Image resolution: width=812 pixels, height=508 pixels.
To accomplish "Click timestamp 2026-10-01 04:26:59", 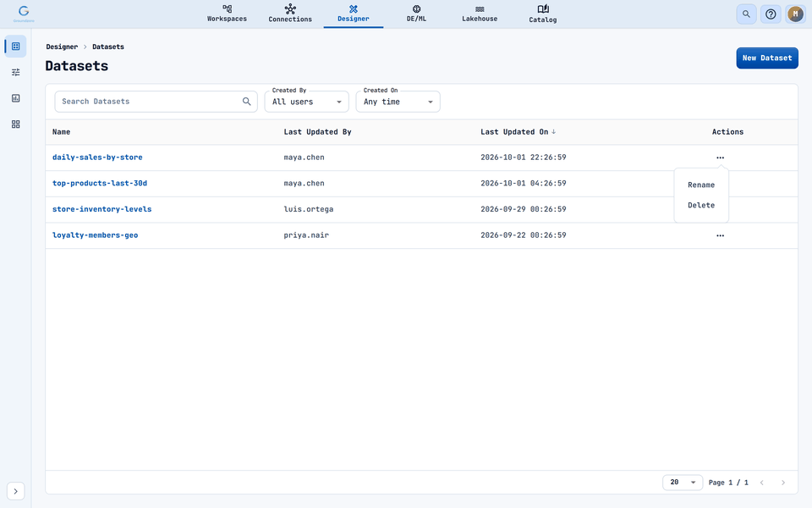I will tap(523, 184).
